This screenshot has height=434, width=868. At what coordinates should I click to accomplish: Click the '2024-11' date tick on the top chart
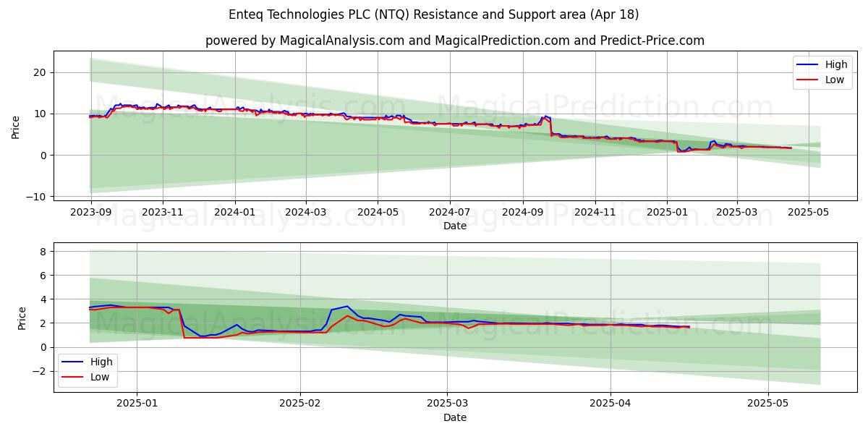tap(595, 213)
